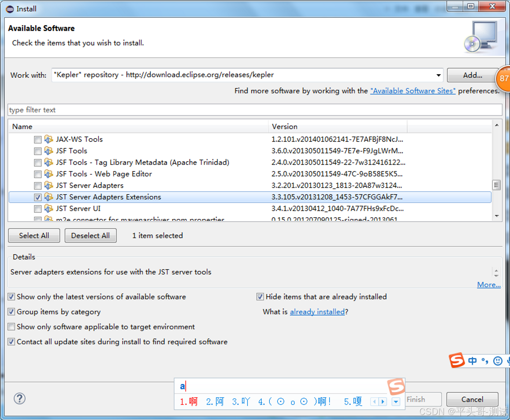Choose IME candidate 5 嗄
The width and height of the screenshot is (510, 420).
pyautogui.click(x=353, y=402)
